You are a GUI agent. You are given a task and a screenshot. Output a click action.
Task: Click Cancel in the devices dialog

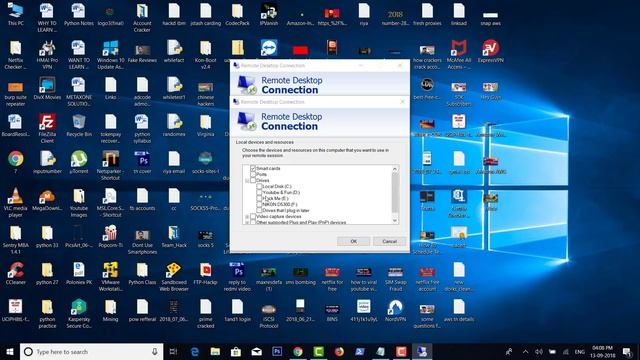389,241
